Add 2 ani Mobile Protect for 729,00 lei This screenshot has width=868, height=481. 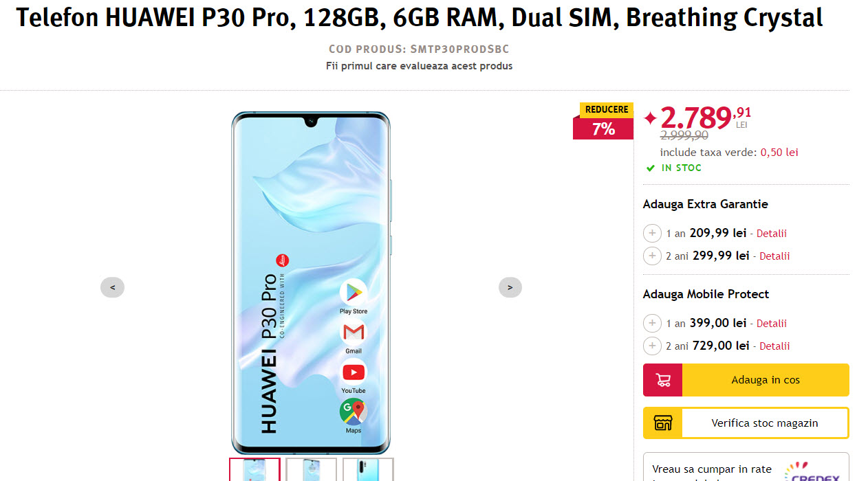pyautogui.click(x=652, y=346)
